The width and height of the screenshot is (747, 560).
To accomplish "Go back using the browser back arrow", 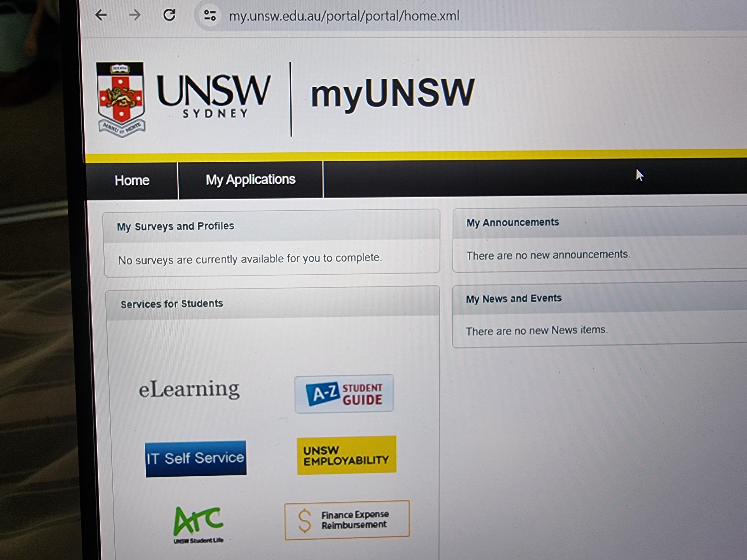I will (x=101, y=15).
